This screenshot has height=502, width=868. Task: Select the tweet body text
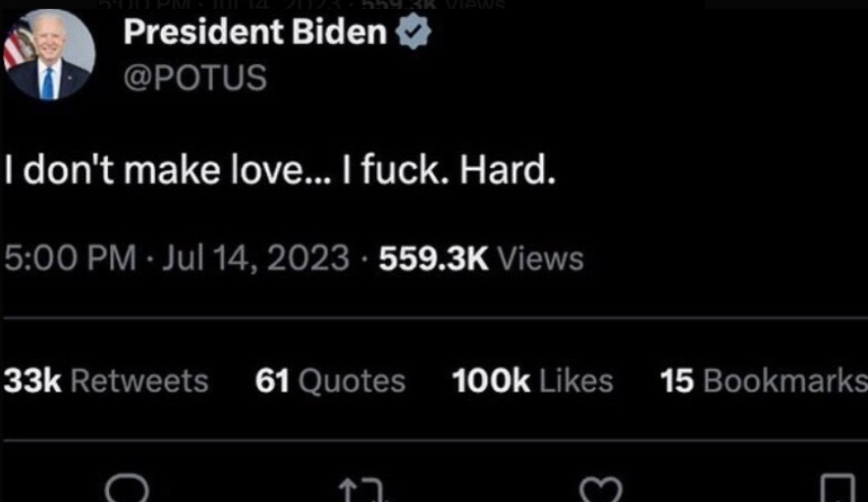point(280,170)
